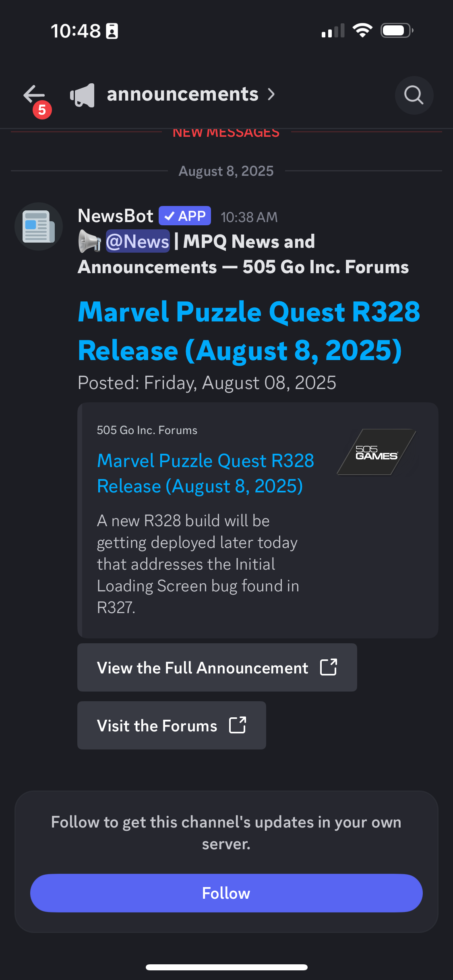Tap View the Full Announcement button
Image resolution: width=453 pixels, height=980 pixels.
click(217, 667)
